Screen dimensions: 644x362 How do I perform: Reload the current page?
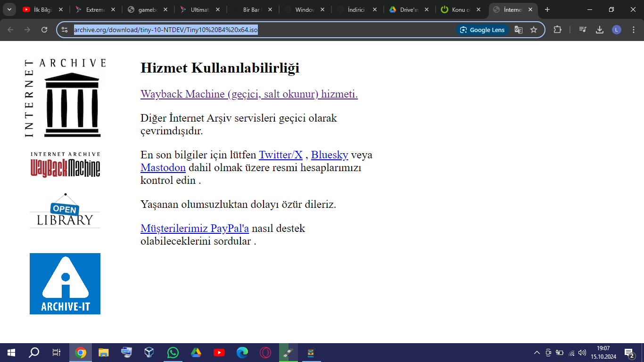tap(44, 30)
